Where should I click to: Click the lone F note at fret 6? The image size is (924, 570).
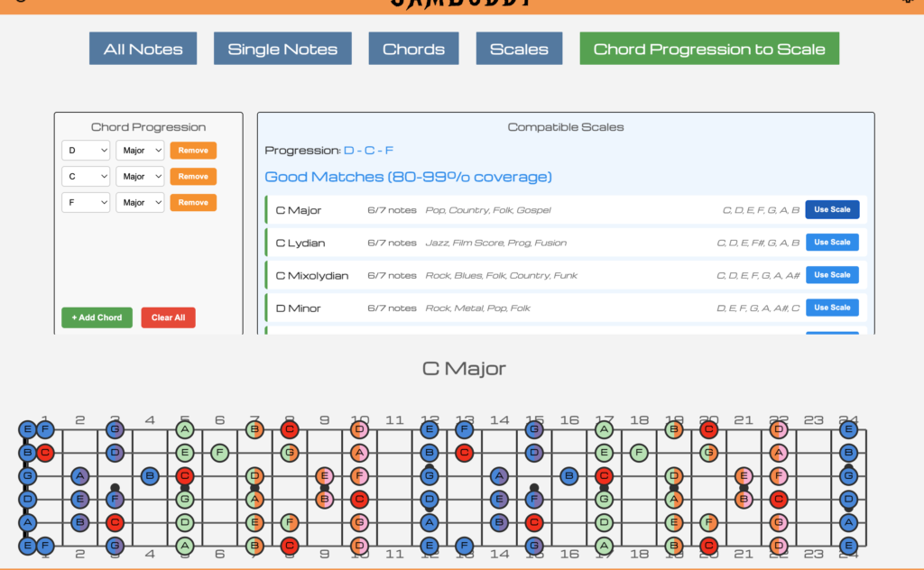pyautogui.click(x=220, y=453)
